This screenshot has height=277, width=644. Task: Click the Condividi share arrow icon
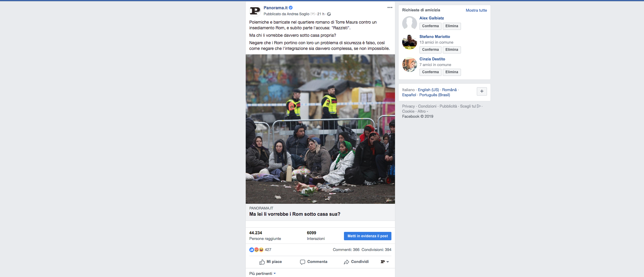pyautogui.click(x=346, y=262)
